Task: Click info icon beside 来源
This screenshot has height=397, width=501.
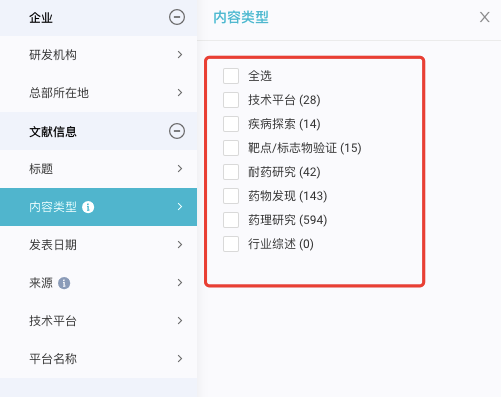Action: click(x=64, y=283)
